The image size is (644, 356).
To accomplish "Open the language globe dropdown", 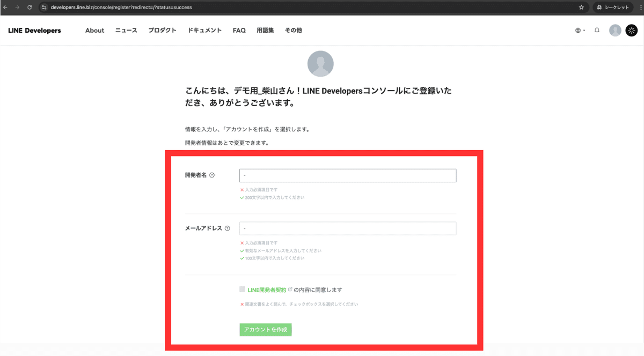I will [580, 31].
